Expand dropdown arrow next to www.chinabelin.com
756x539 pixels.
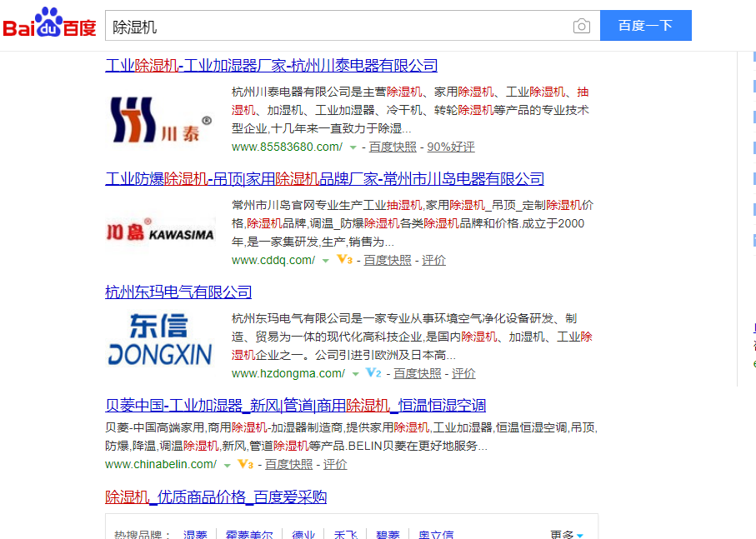coord(227,465)
